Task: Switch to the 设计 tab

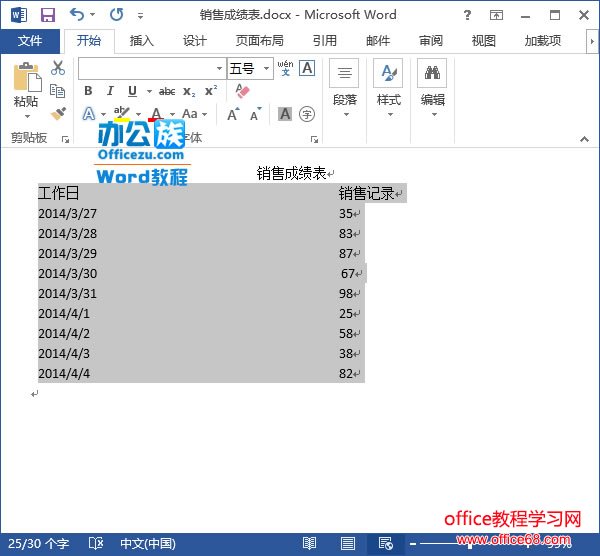Action: coord(195,41)
